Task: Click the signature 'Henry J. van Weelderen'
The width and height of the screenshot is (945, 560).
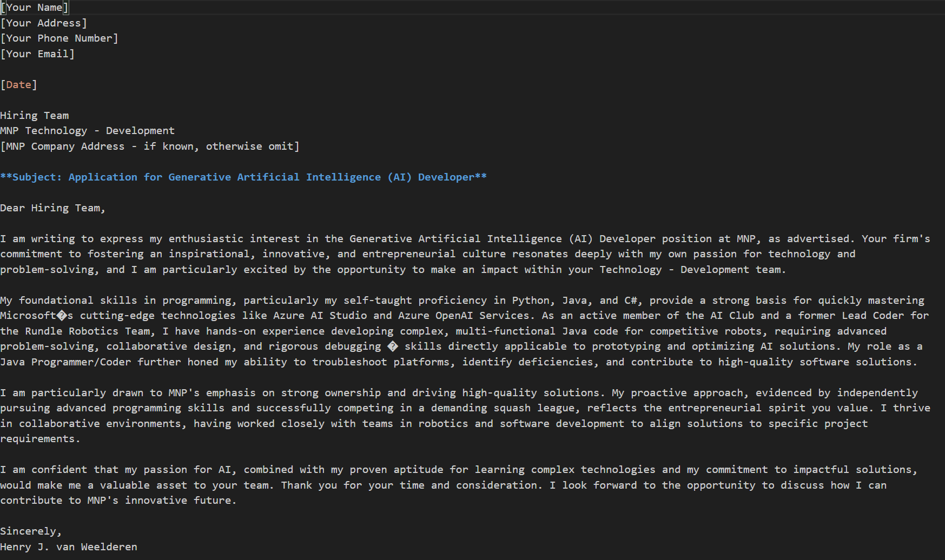Action: (69, 547)
